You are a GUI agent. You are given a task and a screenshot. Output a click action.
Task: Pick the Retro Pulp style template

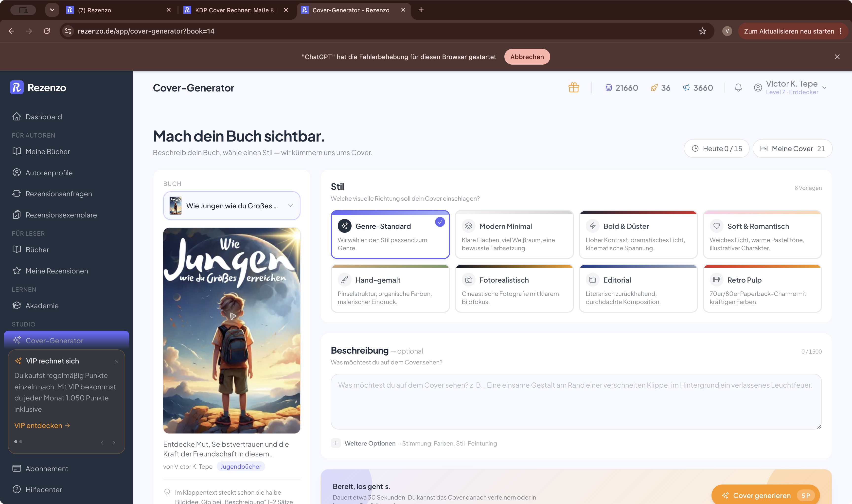pos(762,288)
